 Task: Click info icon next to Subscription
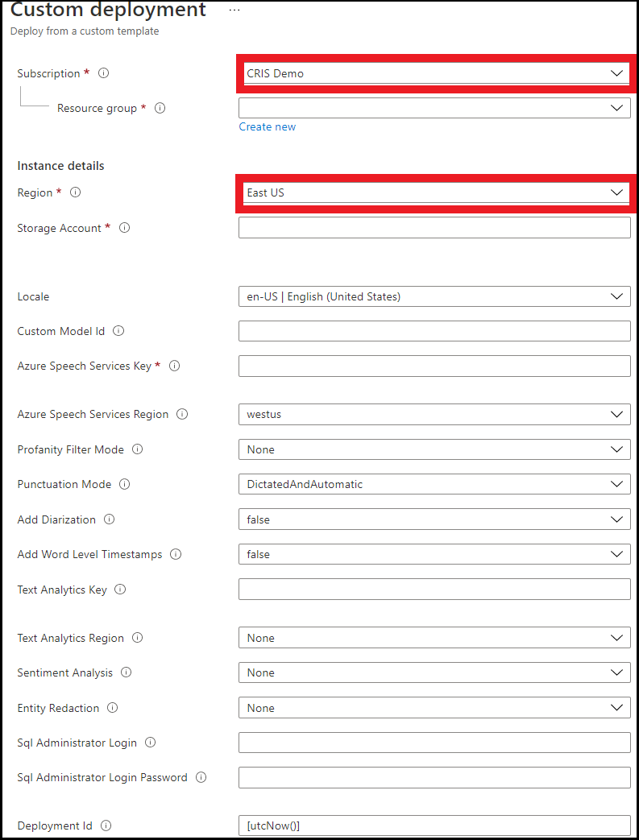(x=103, y=73)
